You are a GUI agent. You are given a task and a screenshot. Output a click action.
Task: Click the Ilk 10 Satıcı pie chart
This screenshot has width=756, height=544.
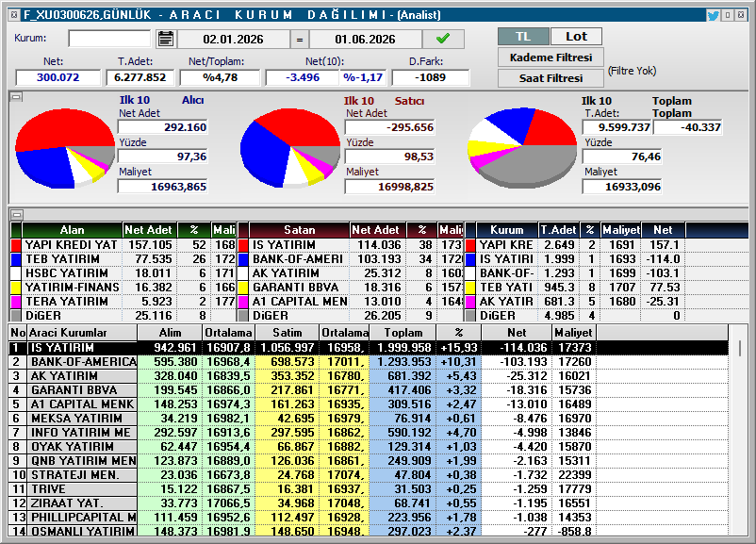pyautogui.click(x=290, y=149)
